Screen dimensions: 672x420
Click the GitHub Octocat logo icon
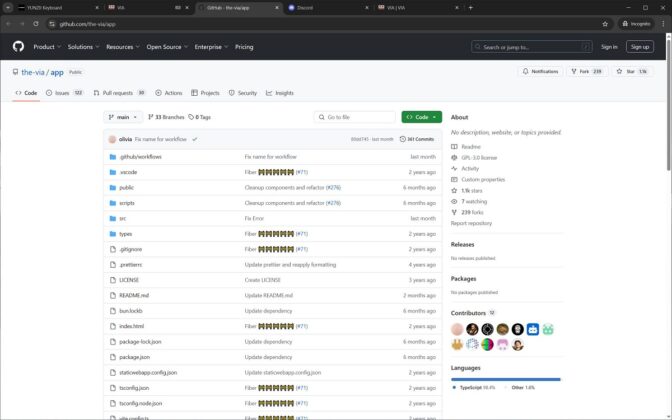18,46
